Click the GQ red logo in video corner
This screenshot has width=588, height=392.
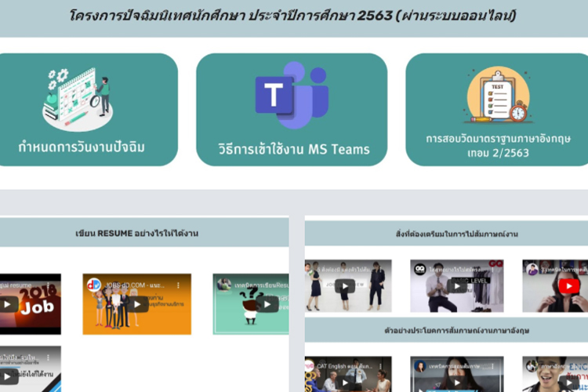pyautogui.click(x=495, y=264)
